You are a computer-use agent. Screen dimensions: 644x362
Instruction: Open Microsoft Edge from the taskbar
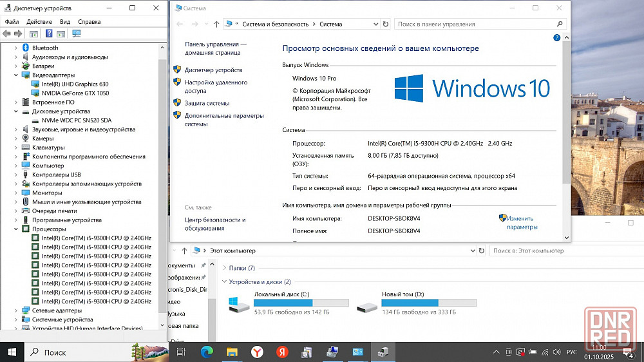(207, 352)
